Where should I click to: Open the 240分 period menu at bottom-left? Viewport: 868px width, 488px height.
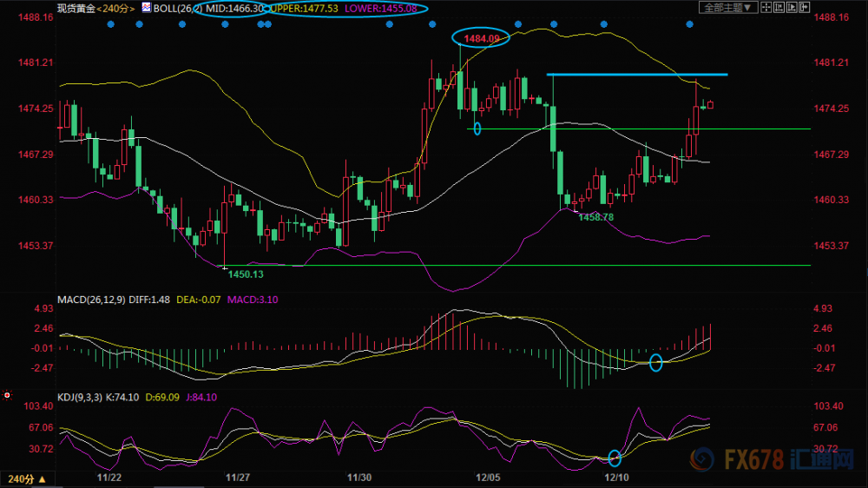point(27,479)
